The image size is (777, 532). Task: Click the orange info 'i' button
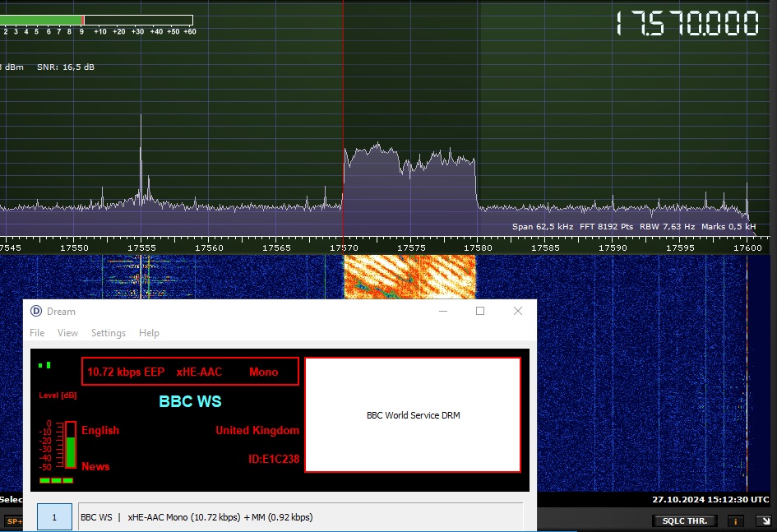click(x=735, y=520)
